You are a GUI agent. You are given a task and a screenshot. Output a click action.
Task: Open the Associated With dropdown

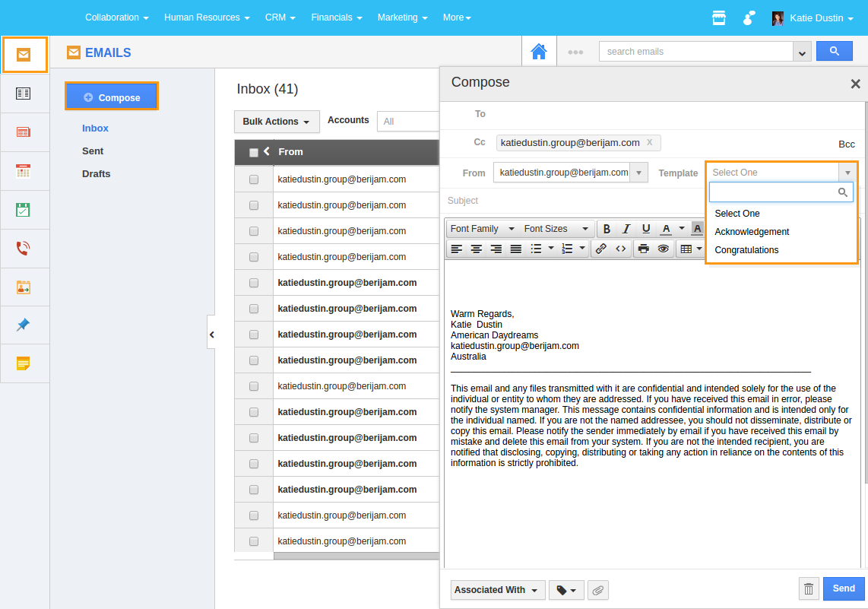pyautogui.click(x=497, y=590)
